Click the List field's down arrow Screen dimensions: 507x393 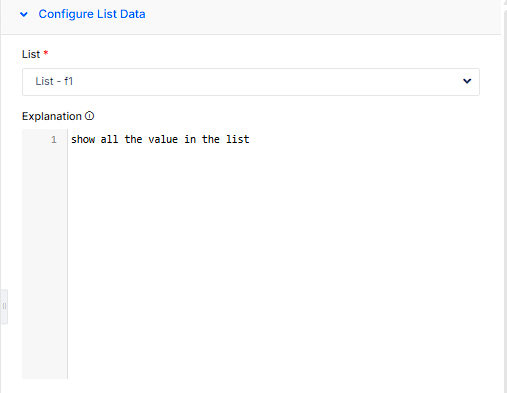coord(467,81)
